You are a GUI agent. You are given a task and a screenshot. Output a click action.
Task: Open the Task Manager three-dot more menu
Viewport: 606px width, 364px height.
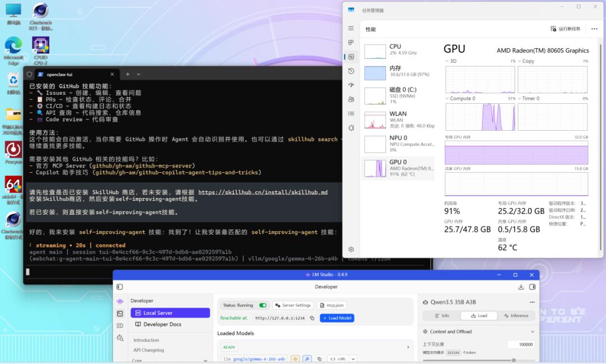pyautogui.click(x=594, y=29)
